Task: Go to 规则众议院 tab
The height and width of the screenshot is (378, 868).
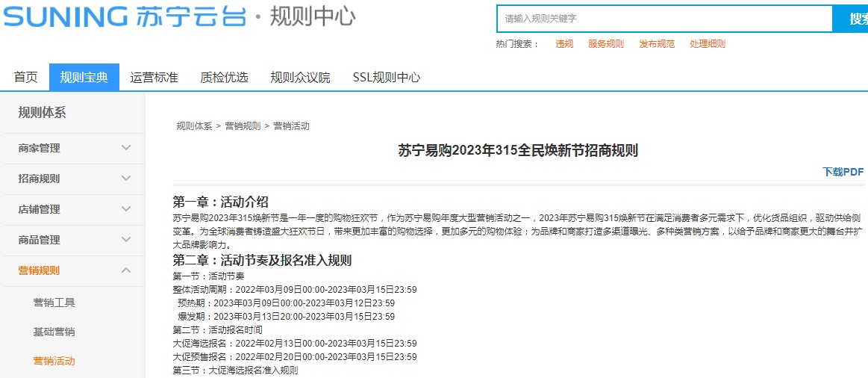Action: pos(300,77)
